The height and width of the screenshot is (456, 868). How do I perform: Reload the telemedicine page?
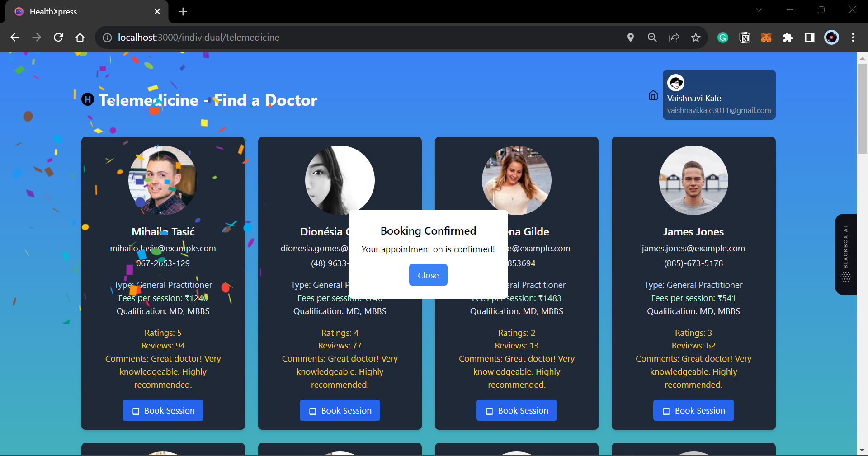pos(58,38)
